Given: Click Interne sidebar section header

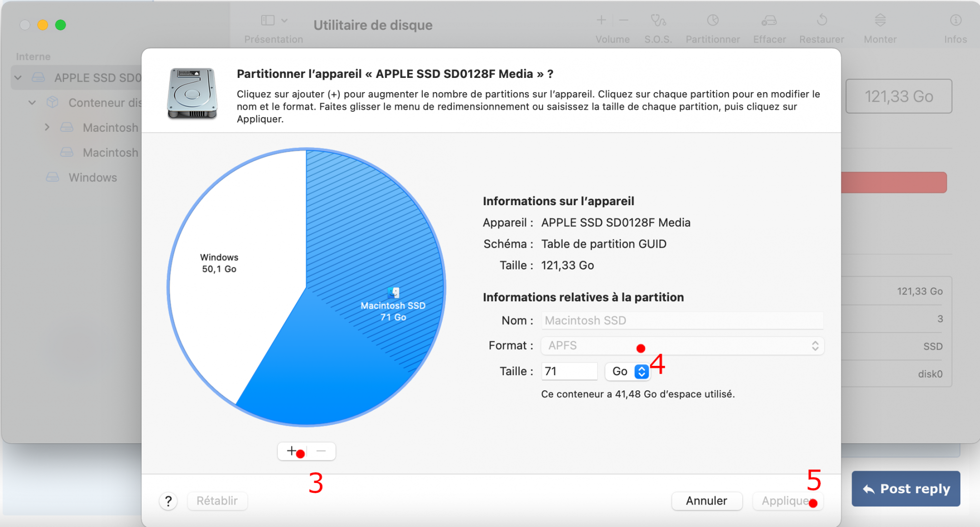Looking at the screenshot, I should (33, 56).
